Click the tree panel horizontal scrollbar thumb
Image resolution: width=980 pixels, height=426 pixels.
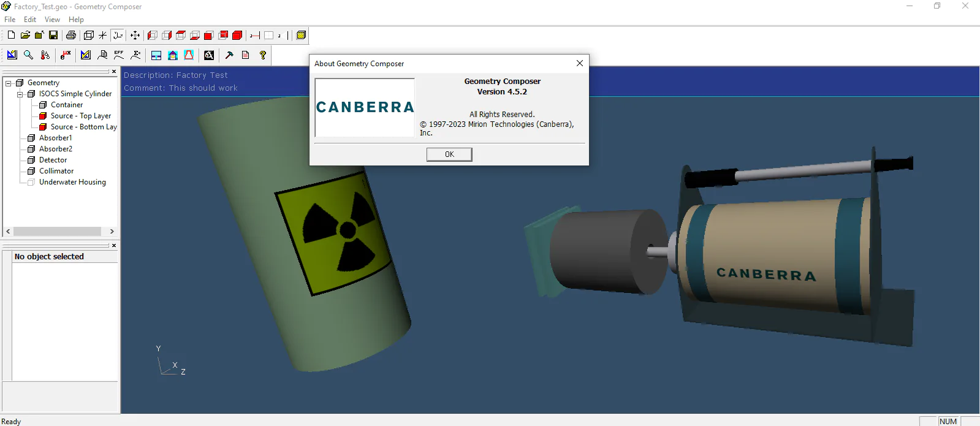57,232
